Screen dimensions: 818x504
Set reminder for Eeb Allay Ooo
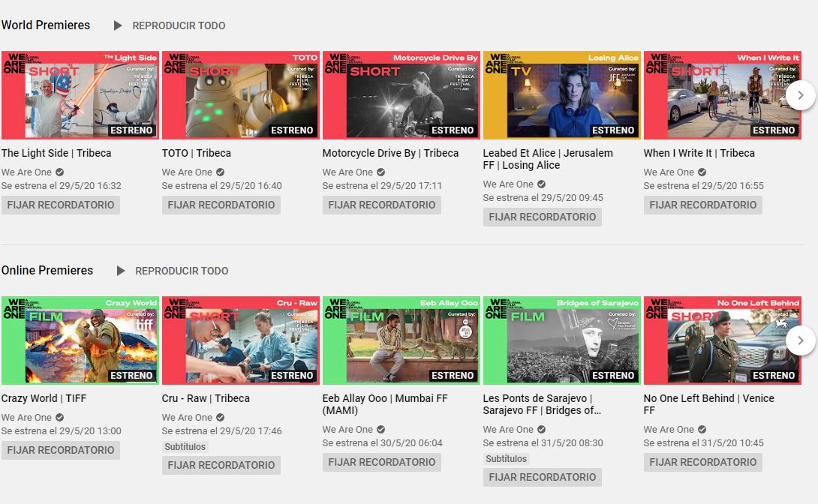click(382, 462)
